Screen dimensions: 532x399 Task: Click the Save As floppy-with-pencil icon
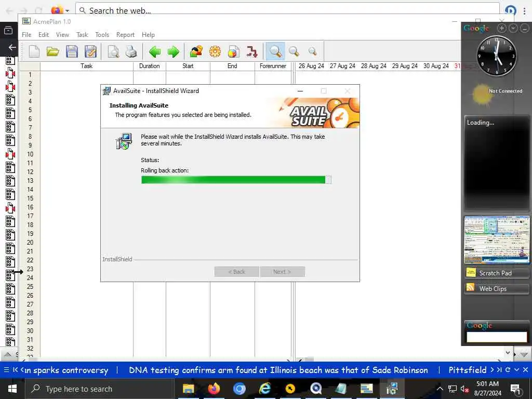point(90,51)
